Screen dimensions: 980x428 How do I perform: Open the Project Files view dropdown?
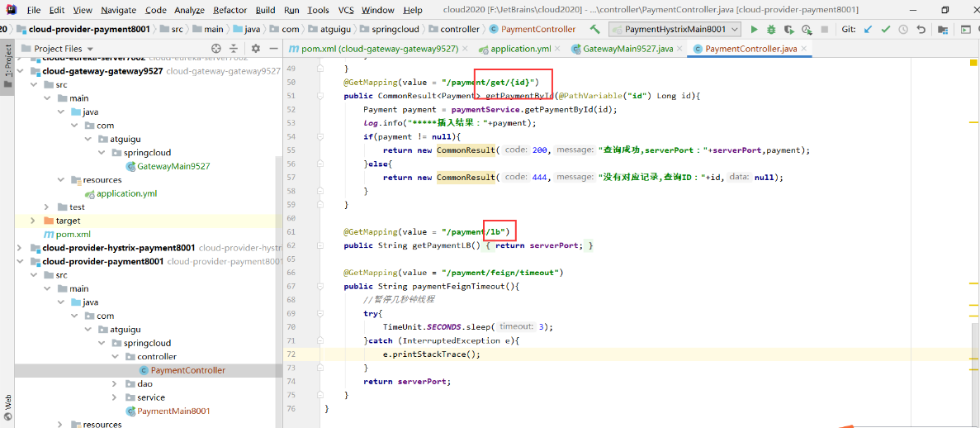[91, 49]
